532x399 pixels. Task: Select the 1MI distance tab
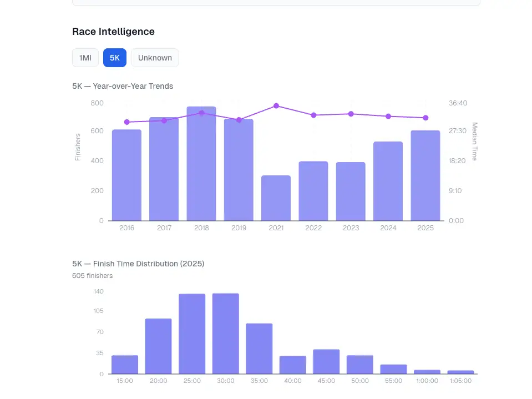tap(85, 58)
